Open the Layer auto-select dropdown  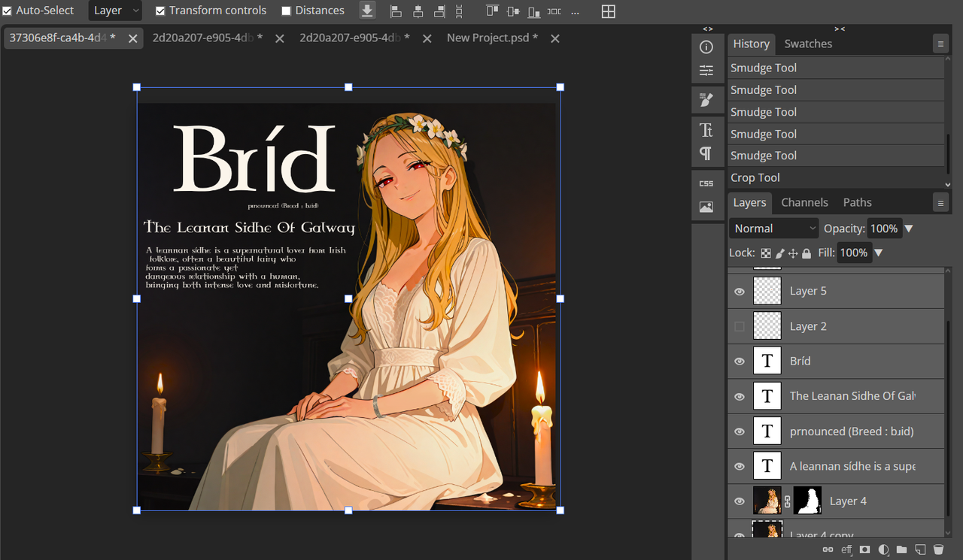click(115, 11)
